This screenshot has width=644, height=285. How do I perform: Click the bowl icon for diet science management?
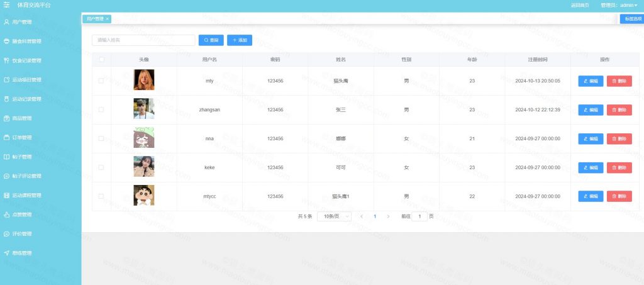(6, 42)
